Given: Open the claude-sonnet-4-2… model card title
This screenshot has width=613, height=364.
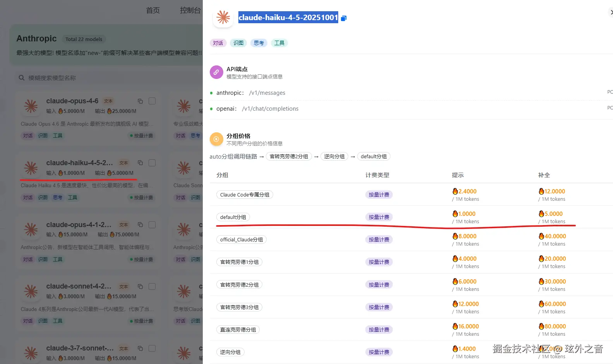Looking at the screenshot, I should tap(79, 286).
